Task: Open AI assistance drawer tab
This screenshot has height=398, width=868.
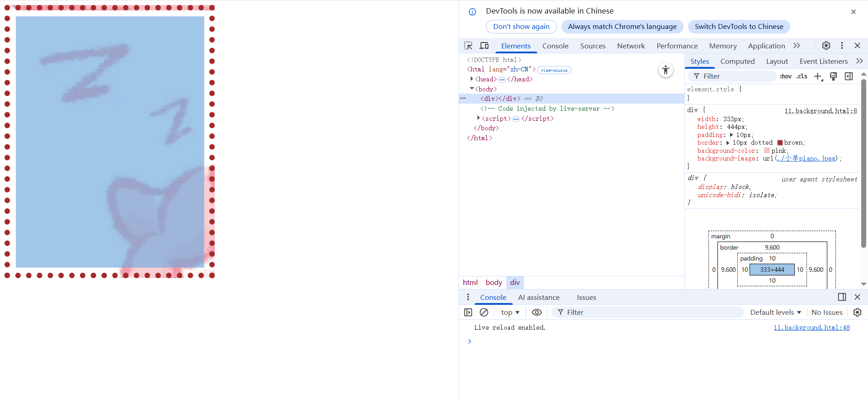Action: click(538, 298)
